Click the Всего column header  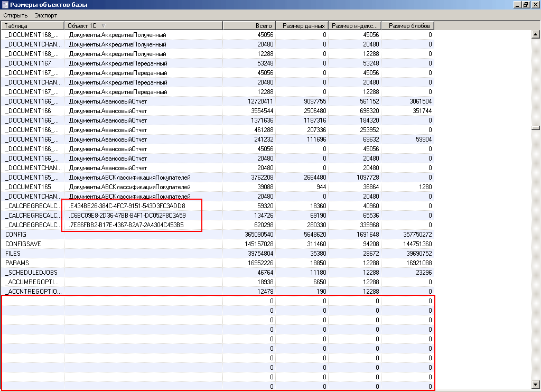(249, 25)
